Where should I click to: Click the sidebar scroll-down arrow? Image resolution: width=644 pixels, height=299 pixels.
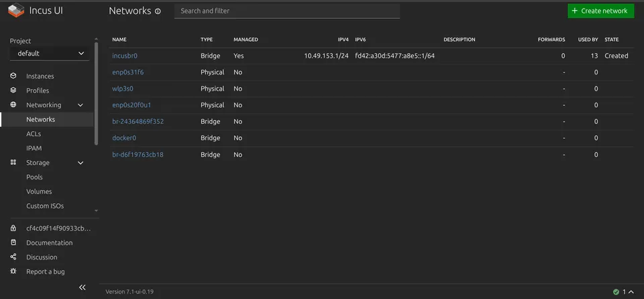96,211
